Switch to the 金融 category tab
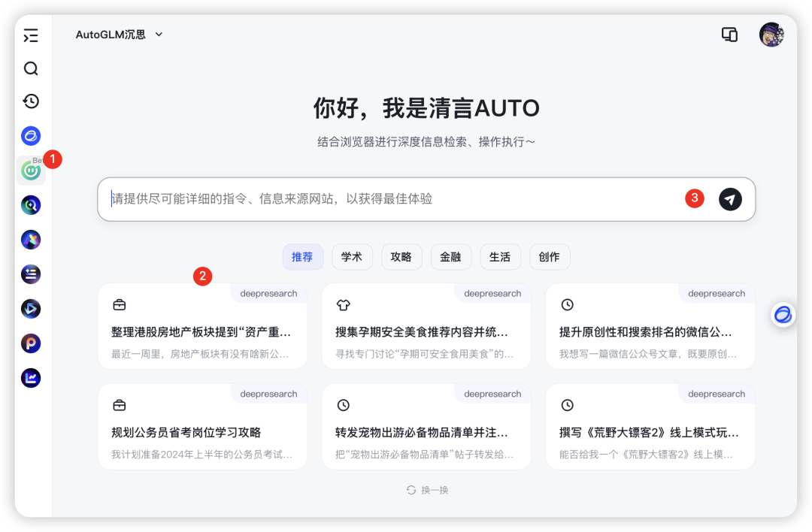812x532 pixels. [x=451, y=256]
